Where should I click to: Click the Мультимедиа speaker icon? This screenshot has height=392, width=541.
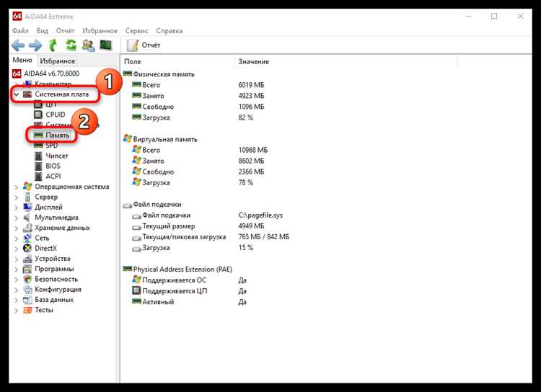(27, 218)
